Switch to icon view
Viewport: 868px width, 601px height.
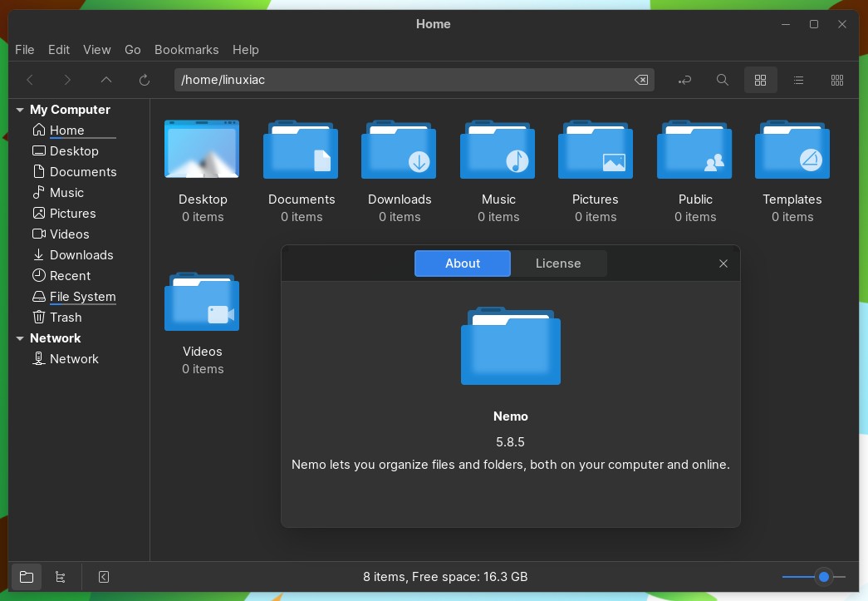761,81
